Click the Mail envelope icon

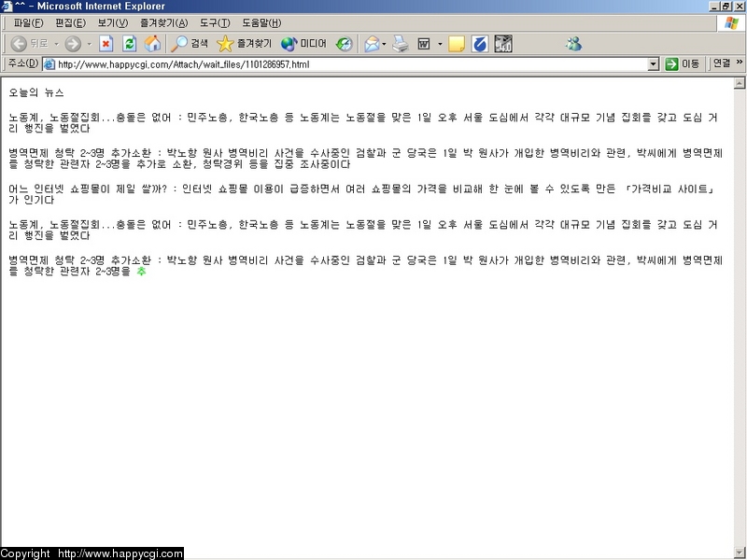pyautogui.click(x=372, y=44)
